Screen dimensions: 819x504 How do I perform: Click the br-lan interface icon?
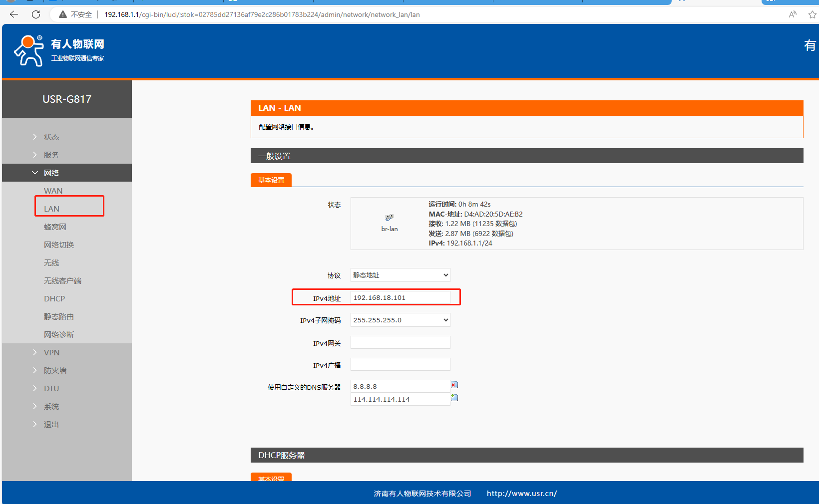390,218
